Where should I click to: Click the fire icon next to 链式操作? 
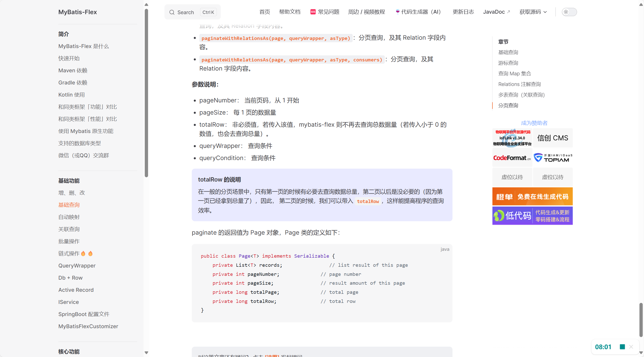(x=83, y=253)
